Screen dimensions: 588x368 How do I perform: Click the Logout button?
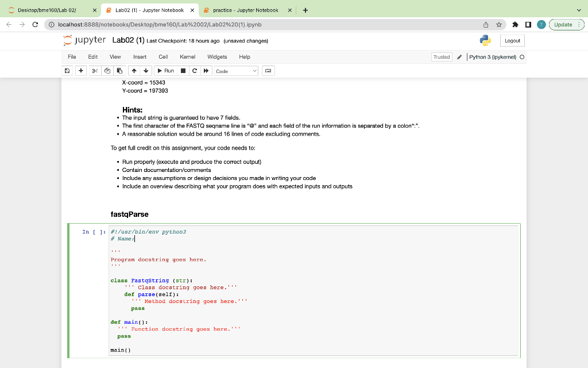(x=512, y=40)
